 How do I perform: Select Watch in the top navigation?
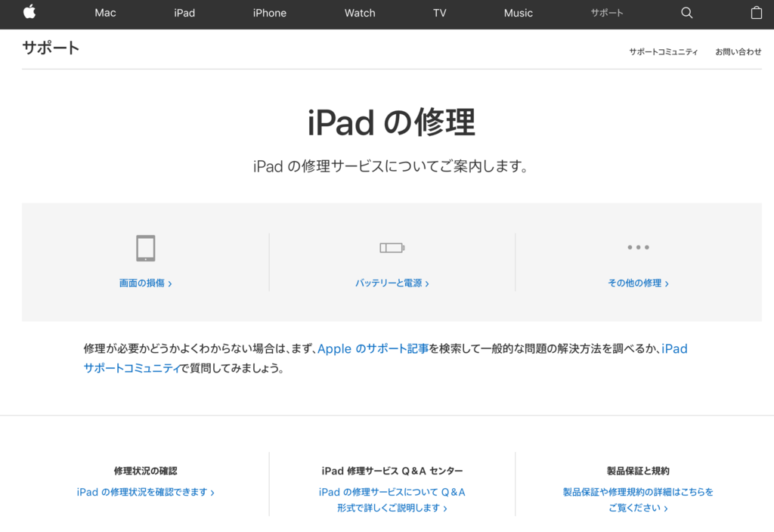360,14
